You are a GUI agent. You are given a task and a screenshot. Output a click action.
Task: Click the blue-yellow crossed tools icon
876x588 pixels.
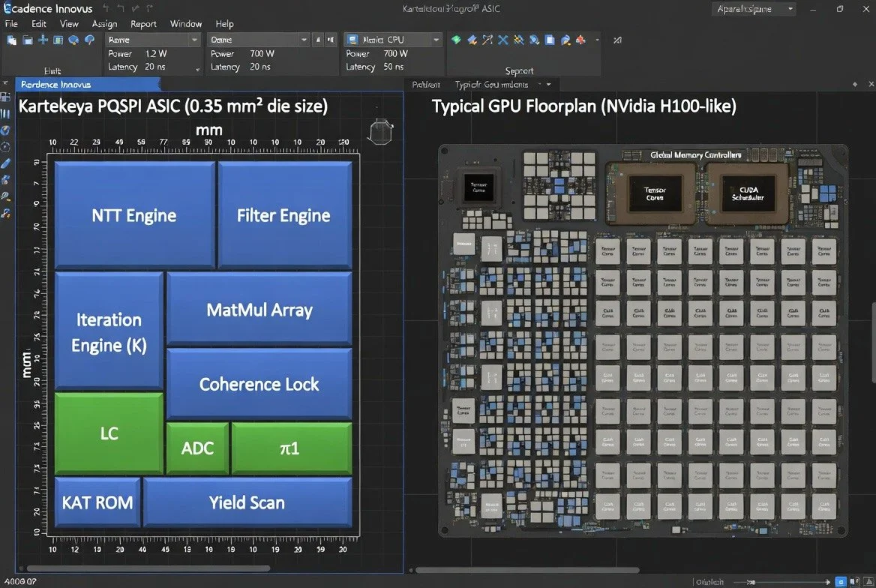(518, 40)
